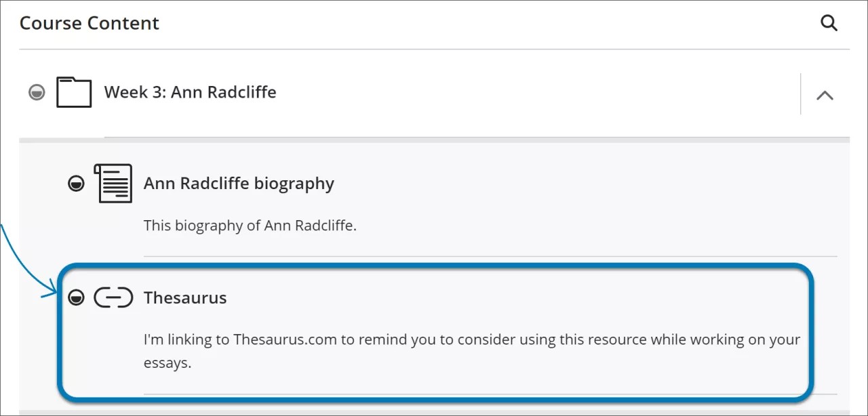Toggle the Thesaurus link's visibility setting

75,297
